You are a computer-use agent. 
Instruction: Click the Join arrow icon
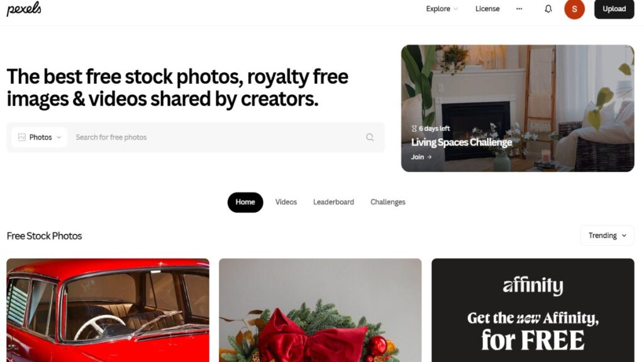429,156
